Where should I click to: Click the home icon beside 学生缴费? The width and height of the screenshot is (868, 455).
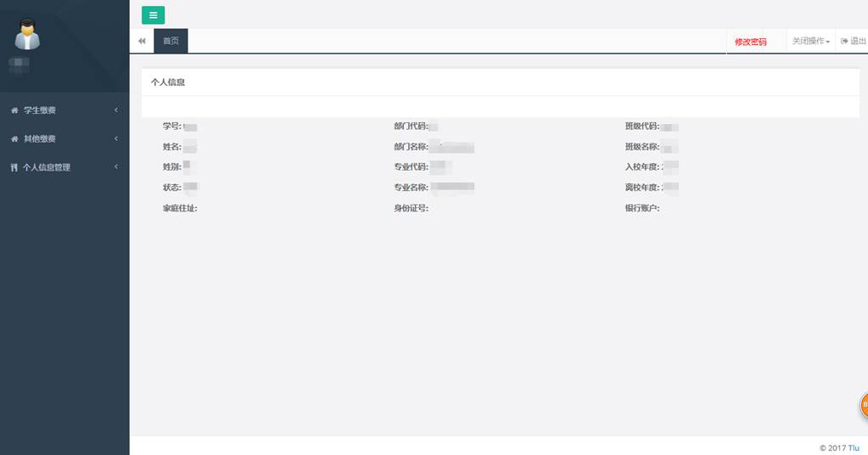pos(14,110)
